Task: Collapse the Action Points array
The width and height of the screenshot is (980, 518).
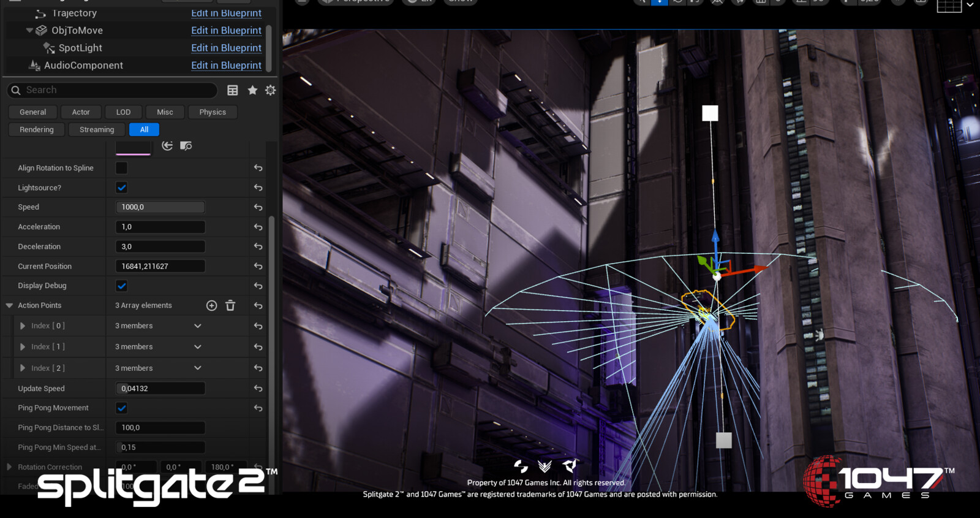Action: 9,305
